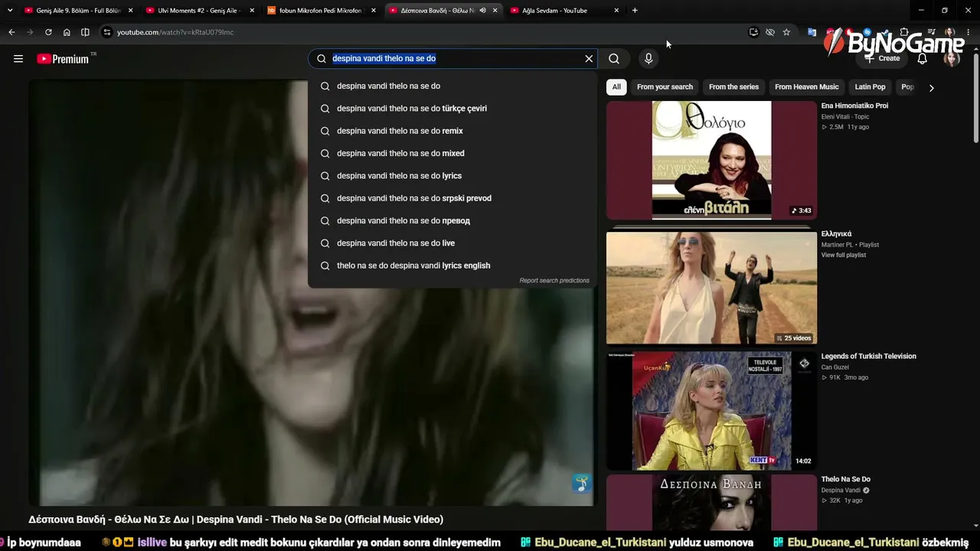Select the All filter chip
Screen dimensions: 980x551
tap(616, 87)
